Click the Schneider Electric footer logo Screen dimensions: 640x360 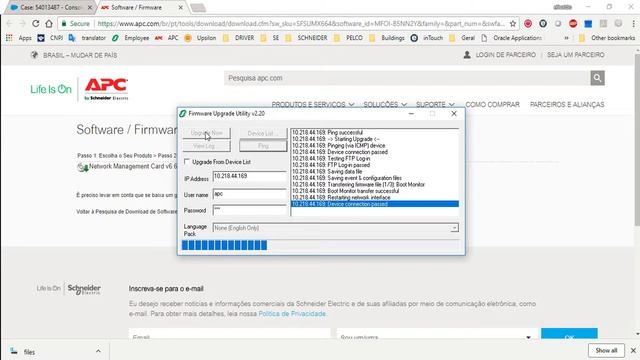coord(84,289)
